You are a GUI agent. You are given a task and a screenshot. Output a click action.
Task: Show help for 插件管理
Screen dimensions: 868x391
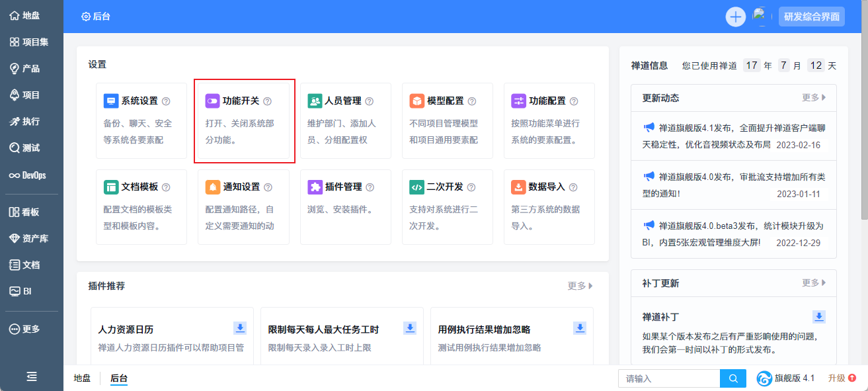click(370, 187)
